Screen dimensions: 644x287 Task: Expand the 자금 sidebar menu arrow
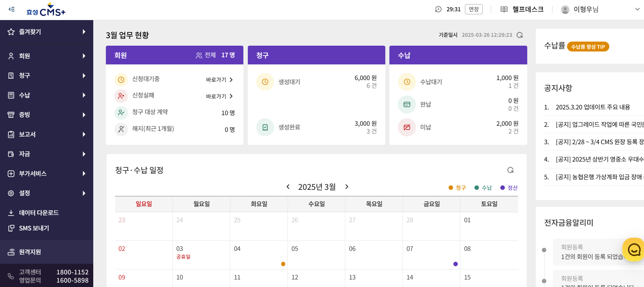click(84, 154)
